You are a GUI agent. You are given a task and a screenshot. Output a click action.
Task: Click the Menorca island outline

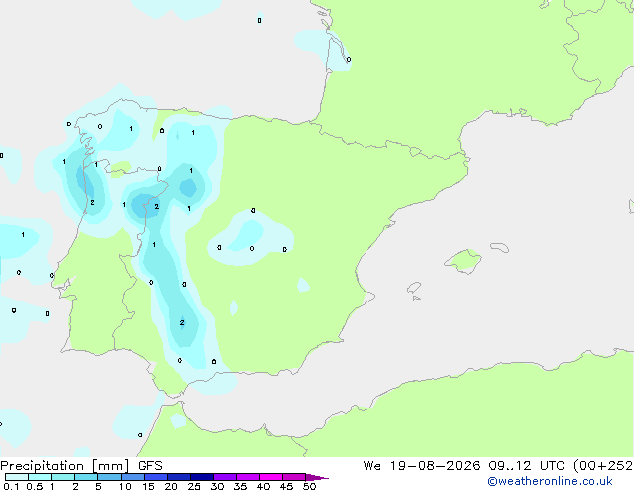(500, 247)
